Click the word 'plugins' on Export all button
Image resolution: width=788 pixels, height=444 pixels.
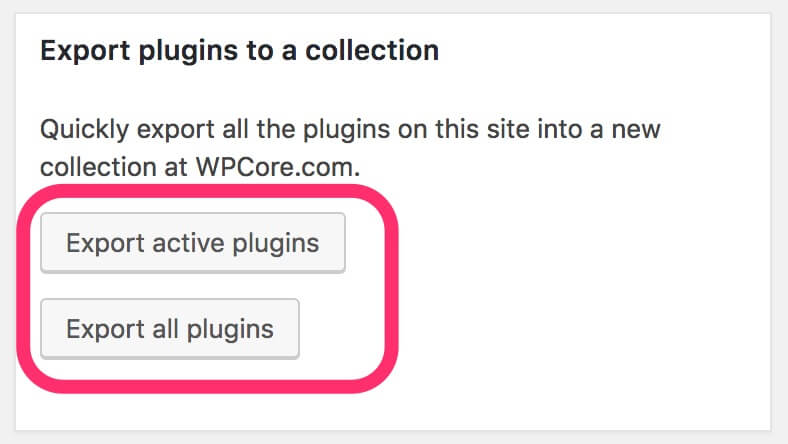pos(230,330)
